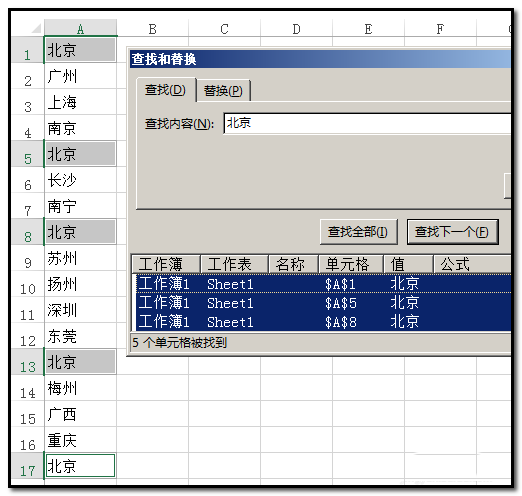This screenshot has width=522, height=496.
Task: Click cell A17 containing 北京
Action: pyautogui.click(x=80, y=466)
